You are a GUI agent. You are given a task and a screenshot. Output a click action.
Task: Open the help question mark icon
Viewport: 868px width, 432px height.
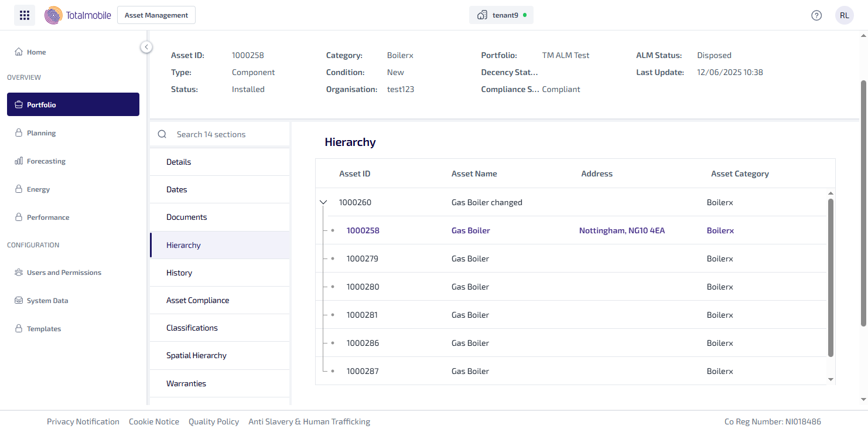816,15
